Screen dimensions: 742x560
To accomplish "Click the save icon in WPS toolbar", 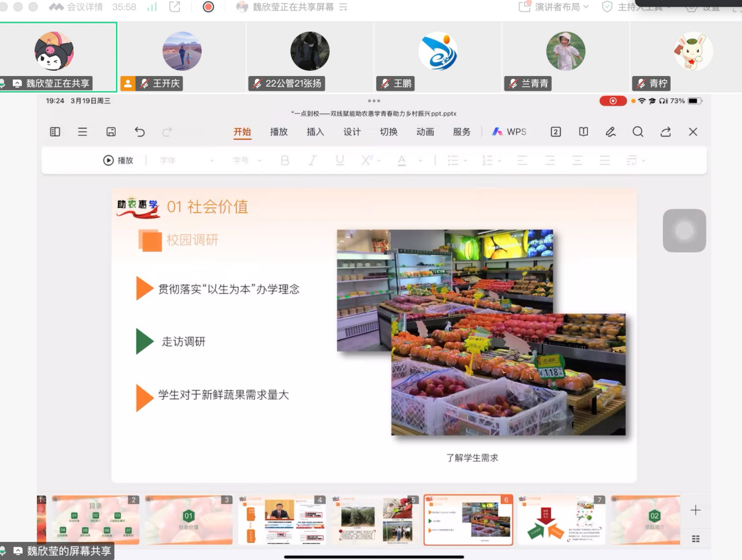I will click(x=111, y=132).
